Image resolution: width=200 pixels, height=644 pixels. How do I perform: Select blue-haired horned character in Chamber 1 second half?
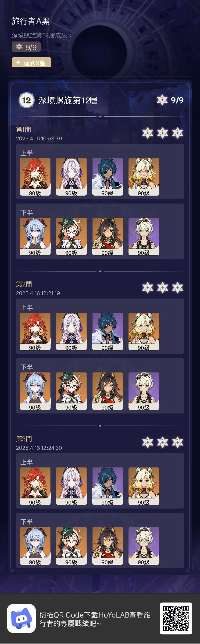35,237
